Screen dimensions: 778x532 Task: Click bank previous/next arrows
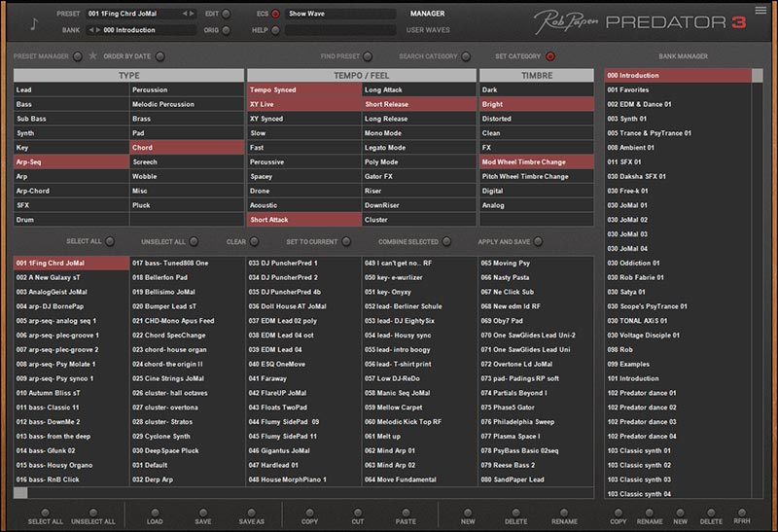94,30
